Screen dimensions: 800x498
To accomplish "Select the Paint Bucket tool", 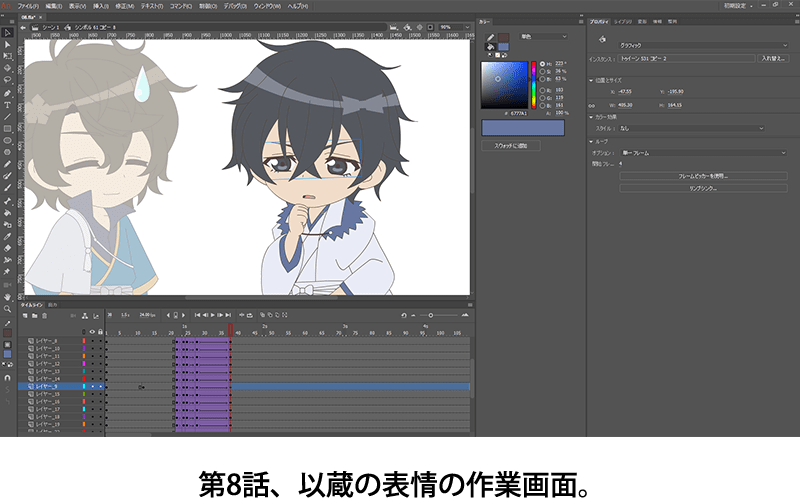I will (x=7, y=213).
